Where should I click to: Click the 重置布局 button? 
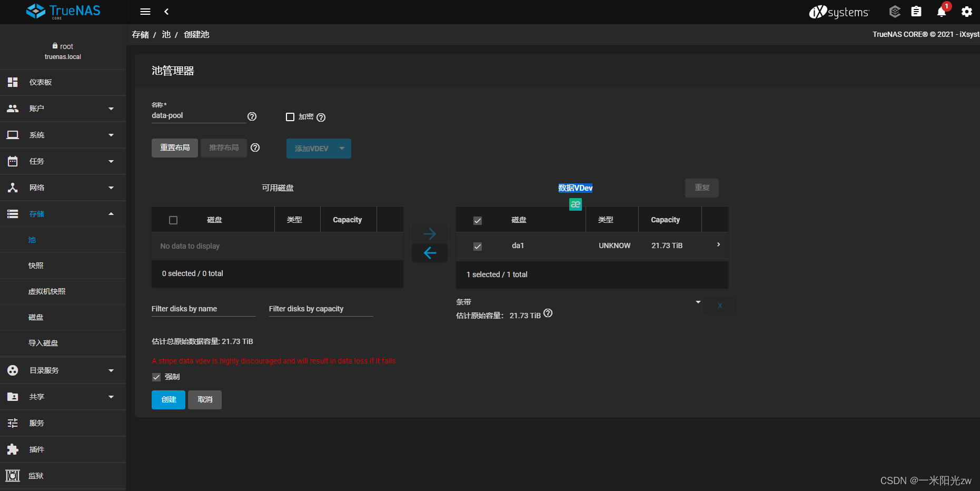175,148
